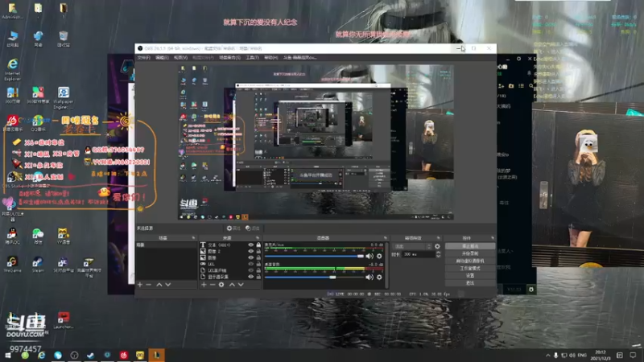
Task: Open the scene transition type dropdown
Action: click(412, 246)
